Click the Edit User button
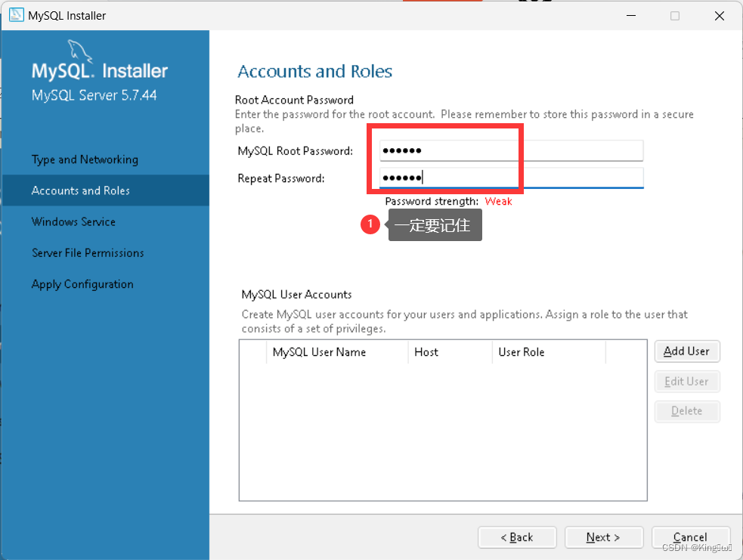The height and width of the screenshot is (560, 743). pos(687,382)
